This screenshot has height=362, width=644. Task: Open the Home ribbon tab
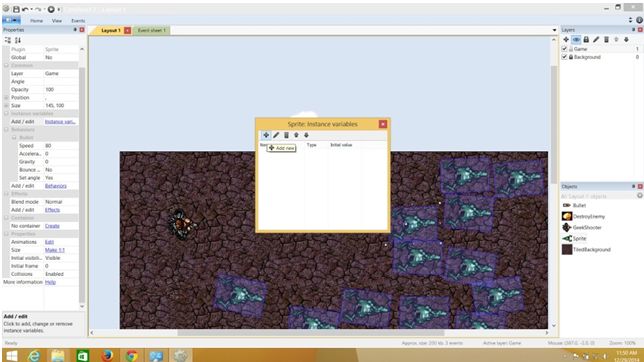tap(36, 21)
